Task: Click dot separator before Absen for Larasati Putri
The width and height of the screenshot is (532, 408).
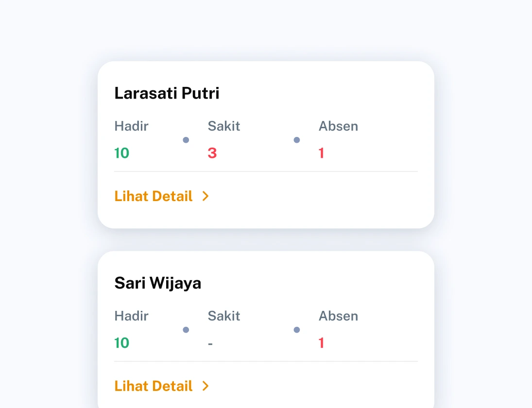Action: tap(296, 140)
